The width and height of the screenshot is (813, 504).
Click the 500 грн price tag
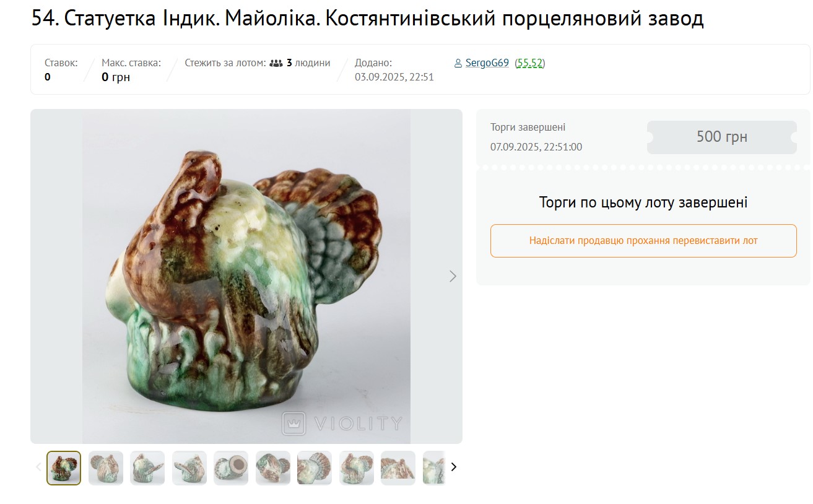coord(722,137)
